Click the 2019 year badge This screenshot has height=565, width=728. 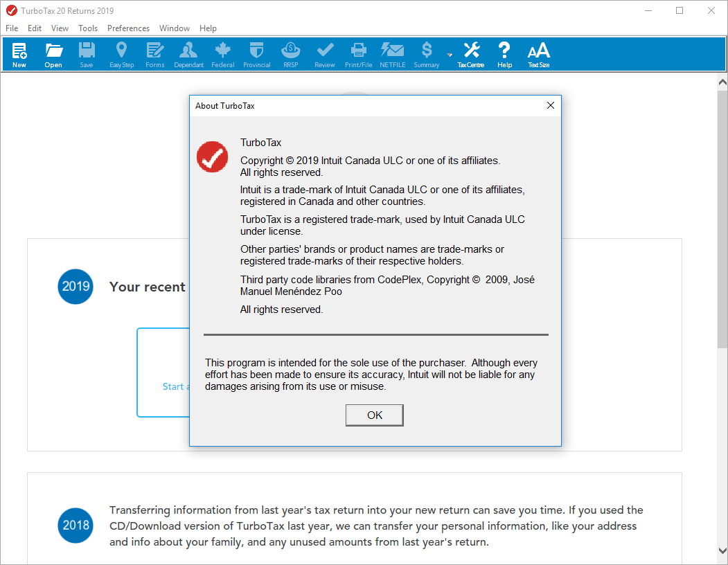(x=76, y=287)
